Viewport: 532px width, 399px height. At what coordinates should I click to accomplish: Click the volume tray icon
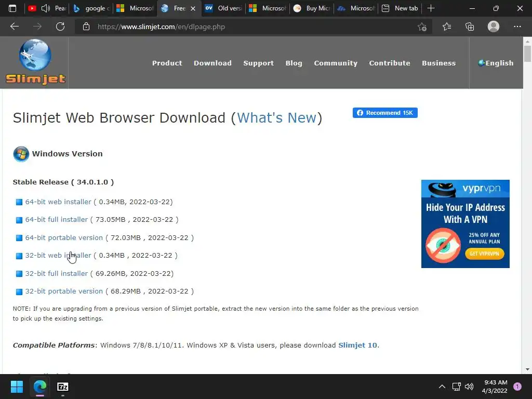[469, 387]
